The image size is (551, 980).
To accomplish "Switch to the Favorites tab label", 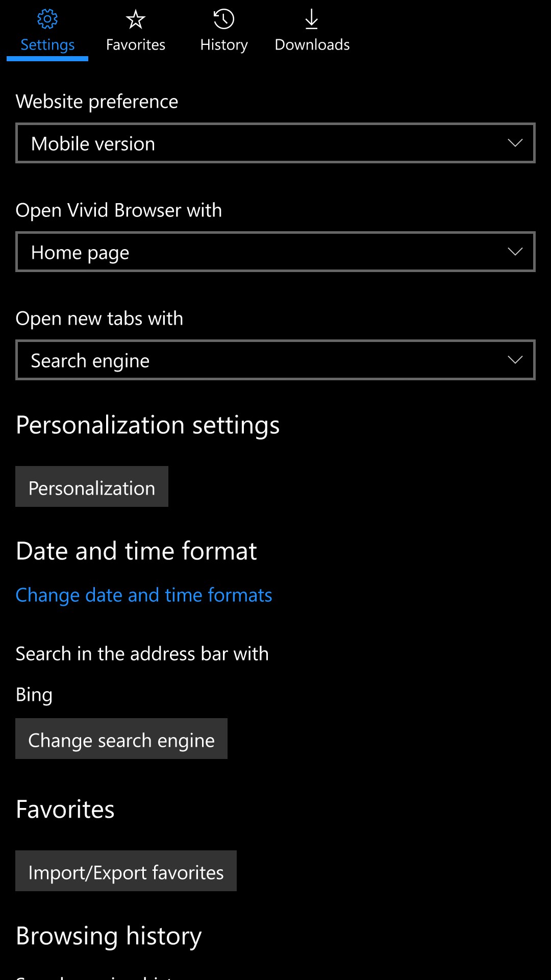I will [136, 45].
